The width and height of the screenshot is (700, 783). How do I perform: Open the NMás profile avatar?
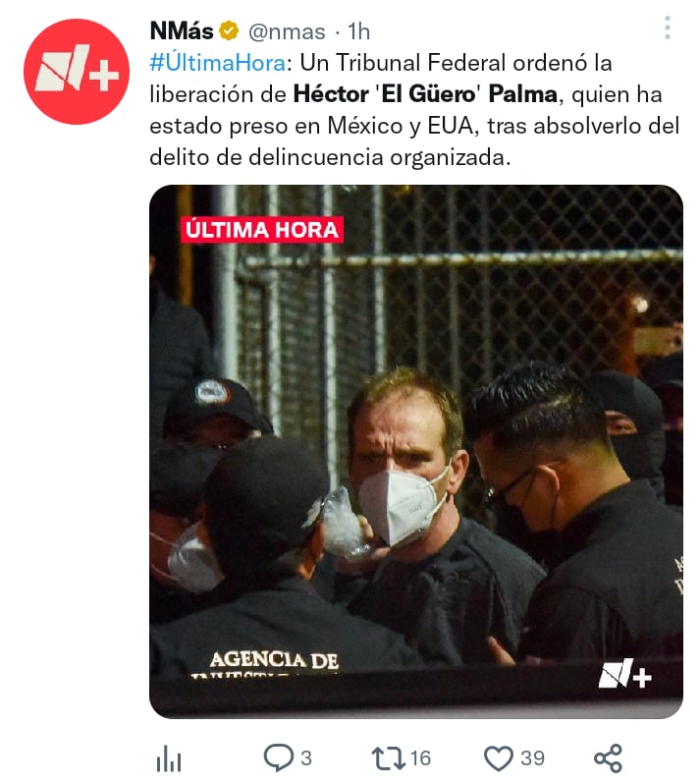pyautogui.click(x=77, y=72)
